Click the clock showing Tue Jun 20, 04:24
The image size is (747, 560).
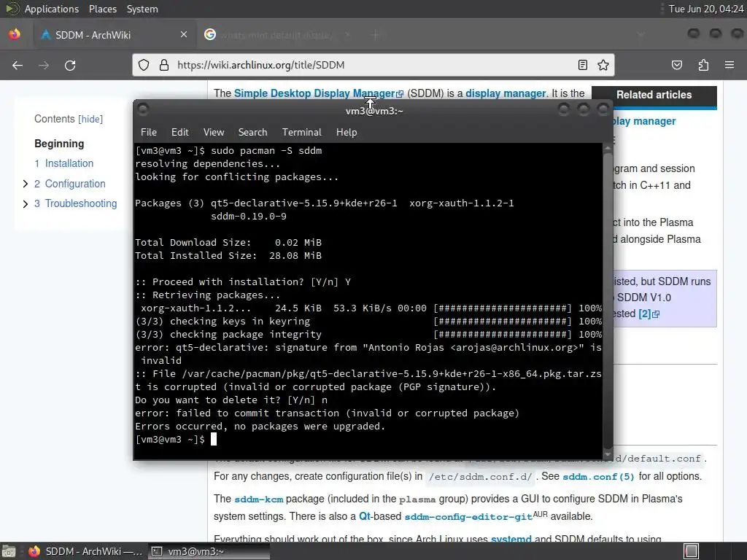(705, 9)
